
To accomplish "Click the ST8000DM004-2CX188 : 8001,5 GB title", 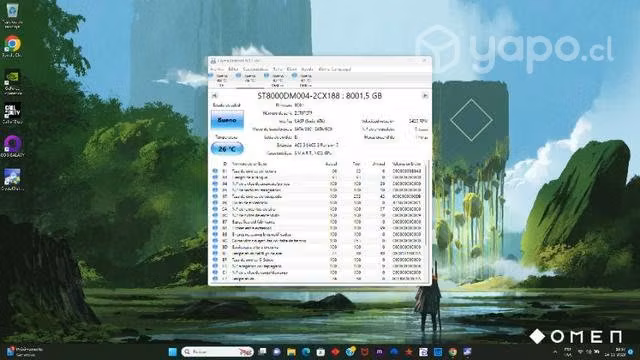I will coord(320,96).
